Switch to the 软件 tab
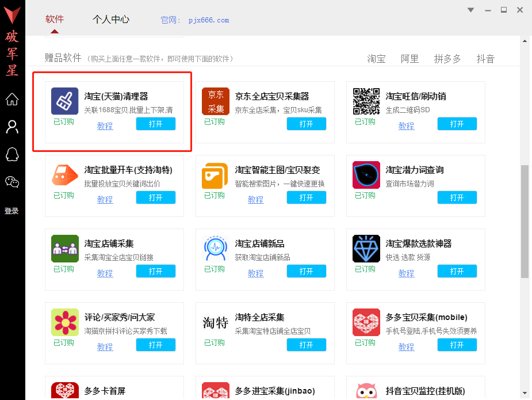This screenshot has width=532, height=400. pyautogui.click(x=55, y=19)
